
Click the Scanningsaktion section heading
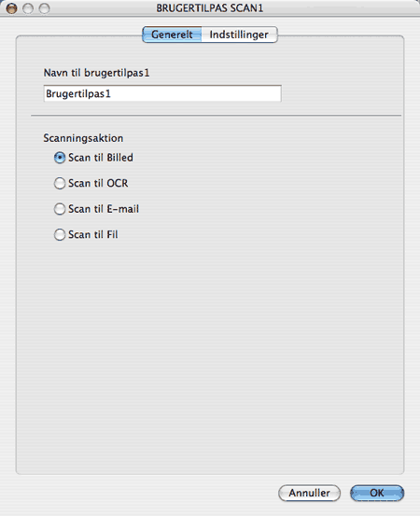click(x=83, y=138)
